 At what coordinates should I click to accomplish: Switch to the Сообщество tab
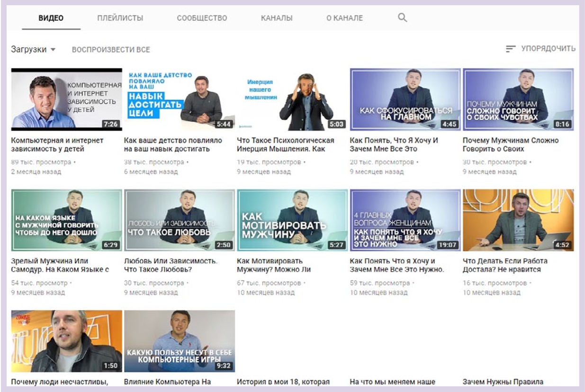(x=202, y=18)
